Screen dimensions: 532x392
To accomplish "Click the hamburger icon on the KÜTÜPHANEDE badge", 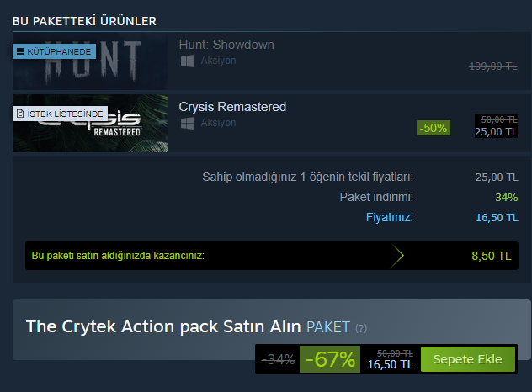I will 20,51.
